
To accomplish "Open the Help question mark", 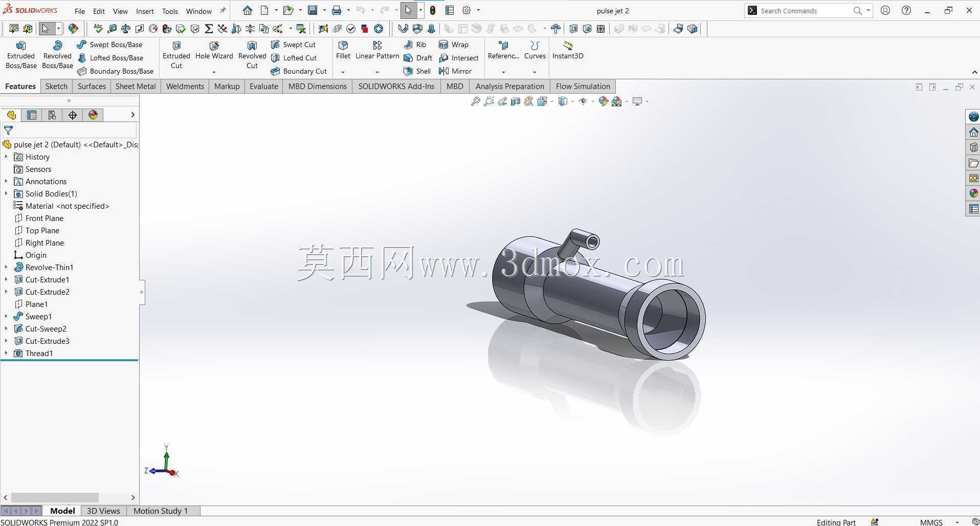I will pyautogui.click(x=906, y=10).
